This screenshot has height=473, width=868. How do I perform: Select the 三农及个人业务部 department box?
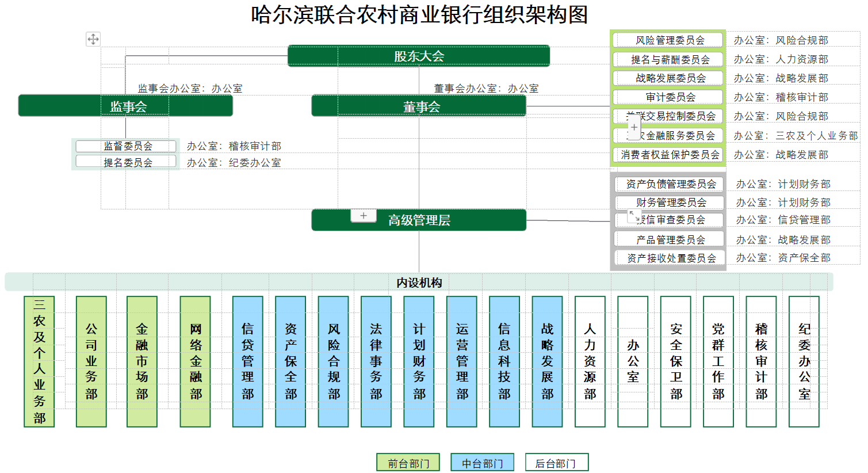(39, 361)
